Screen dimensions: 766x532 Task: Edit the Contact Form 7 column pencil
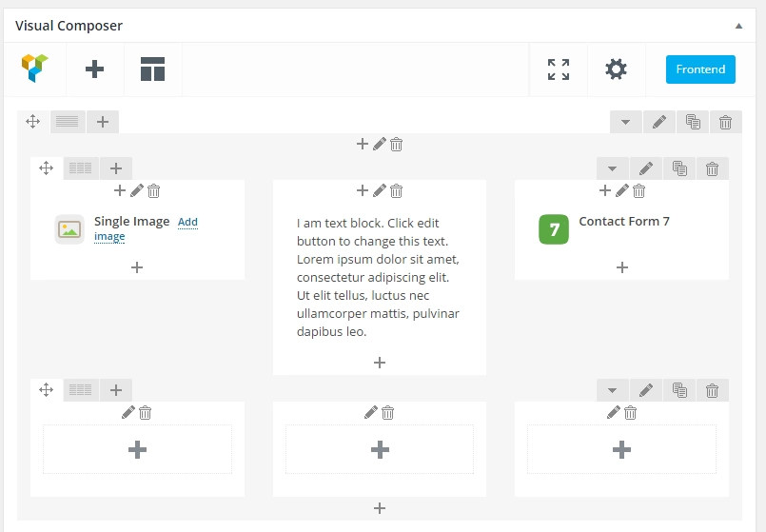[622, 190]
